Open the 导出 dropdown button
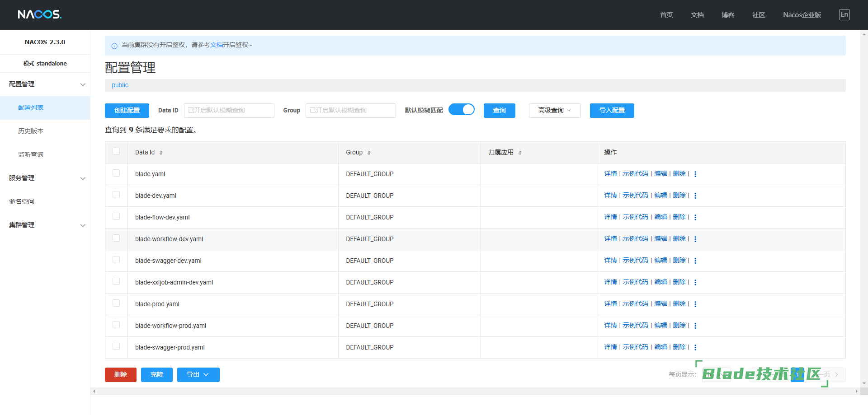 [x=198, y=375]
